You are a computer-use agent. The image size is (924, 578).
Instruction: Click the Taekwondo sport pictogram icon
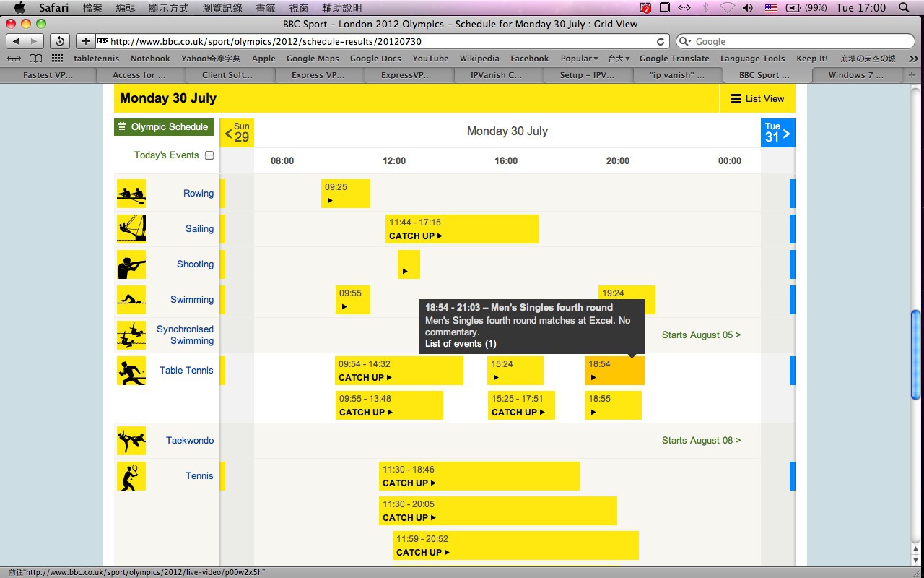[131, 440]
